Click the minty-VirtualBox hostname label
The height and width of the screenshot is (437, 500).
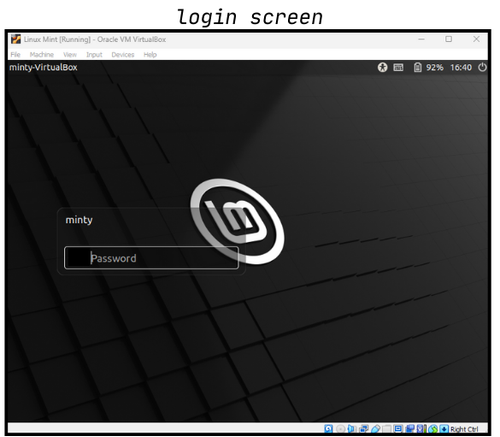(43, 67)
